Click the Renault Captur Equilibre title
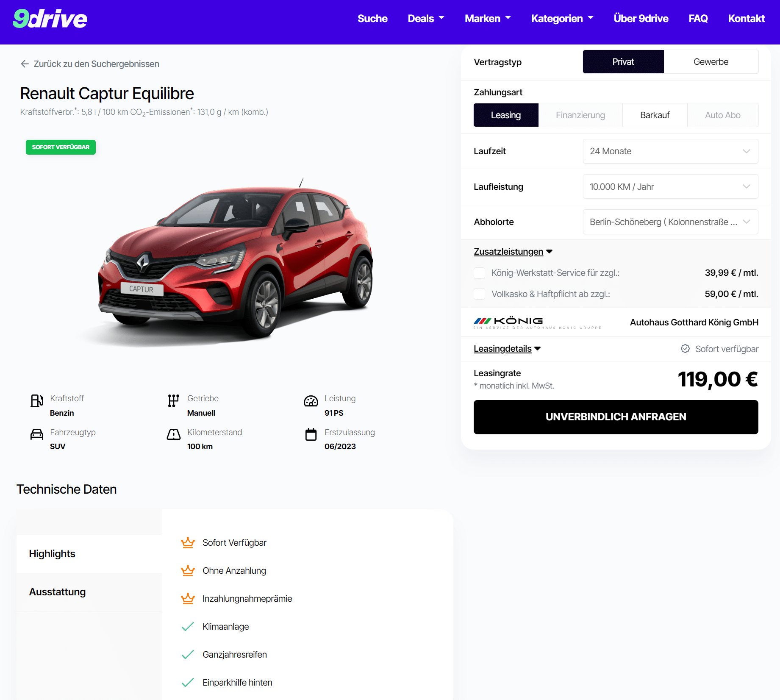The image size is (780, 700). (x=107, y=94)
